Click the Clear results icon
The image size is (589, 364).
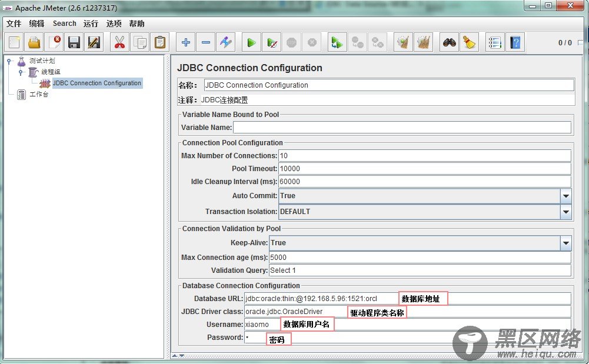tap(403, 42)
